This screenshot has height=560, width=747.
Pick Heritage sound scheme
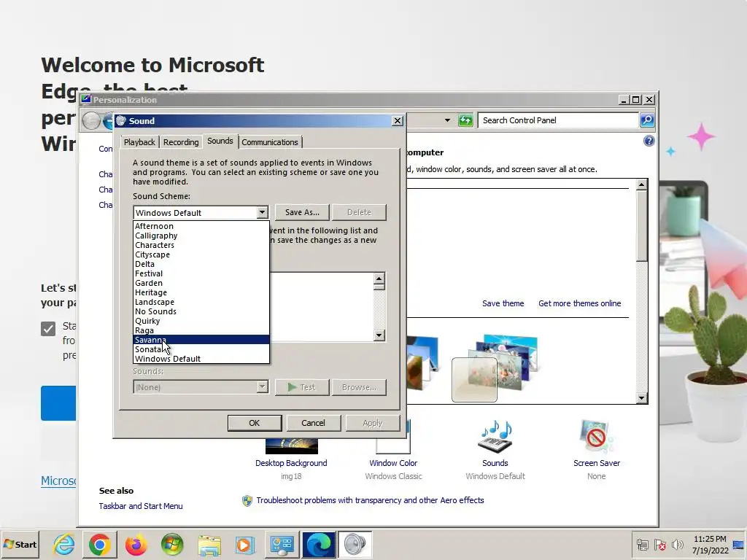(x=201, y=292)
